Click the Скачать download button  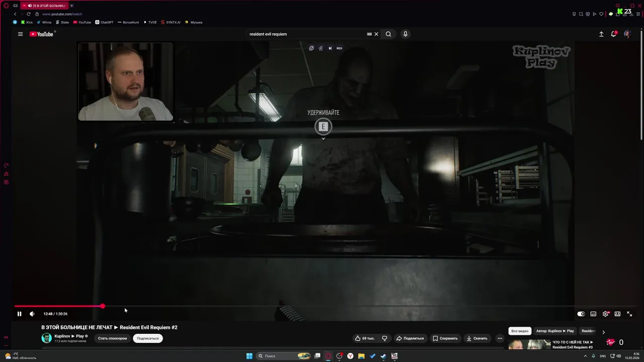(477, 338)
